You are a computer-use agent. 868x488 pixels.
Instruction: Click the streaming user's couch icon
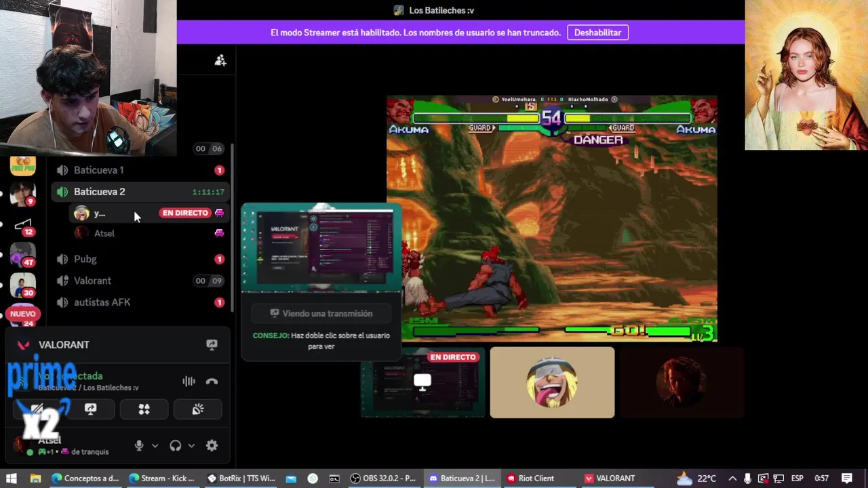[x=219, y=213]
